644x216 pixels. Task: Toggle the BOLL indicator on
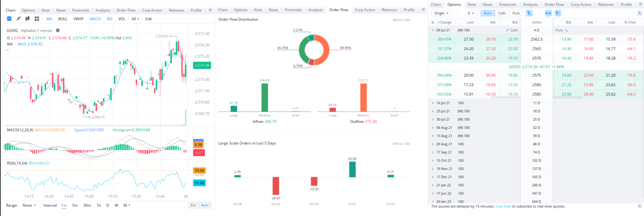tap(62, 19)
